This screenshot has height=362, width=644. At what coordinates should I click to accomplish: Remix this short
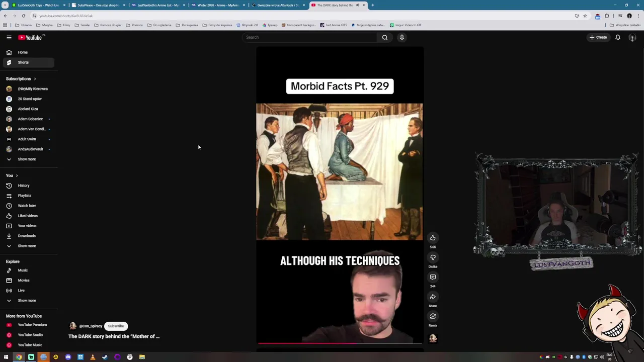433,316
